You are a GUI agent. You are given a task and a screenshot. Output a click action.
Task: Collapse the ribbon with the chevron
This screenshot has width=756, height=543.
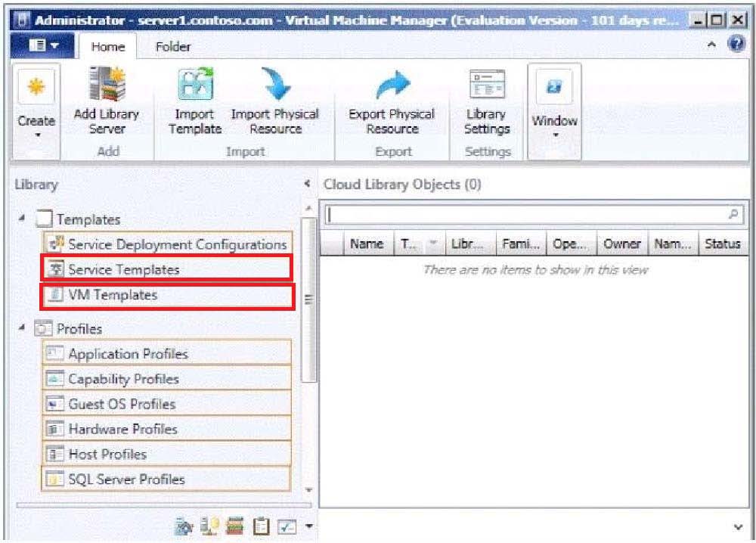[711, 45]
